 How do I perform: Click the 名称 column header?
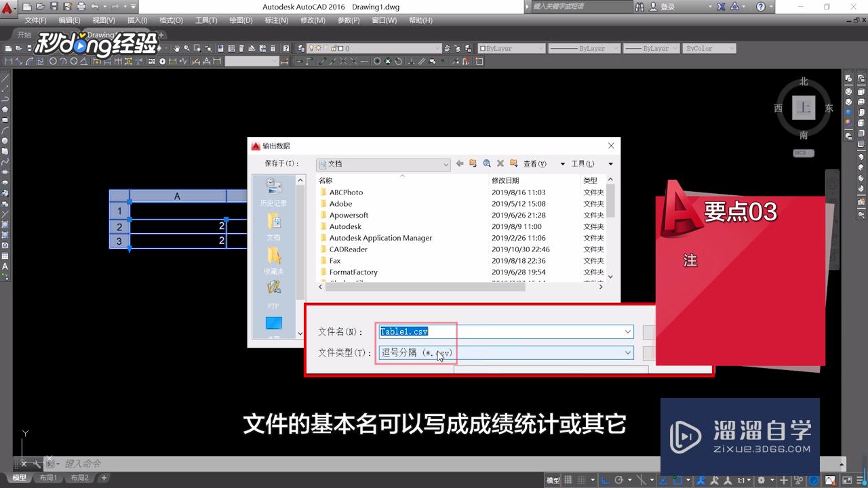click(x=325, y=180)
